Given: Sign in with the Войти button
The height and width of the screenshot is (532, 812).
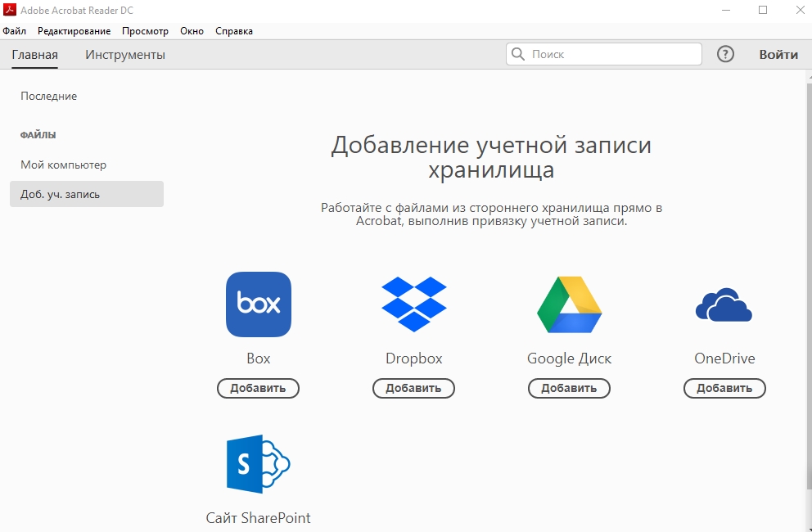Looking at the screenshot, I should tap(778, 54).
